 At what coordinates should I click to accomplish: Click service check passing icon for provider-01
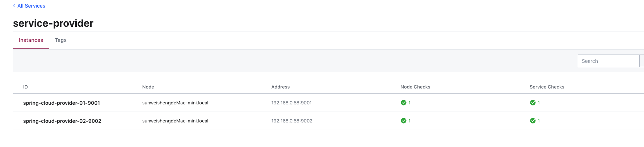coord(533,103)
